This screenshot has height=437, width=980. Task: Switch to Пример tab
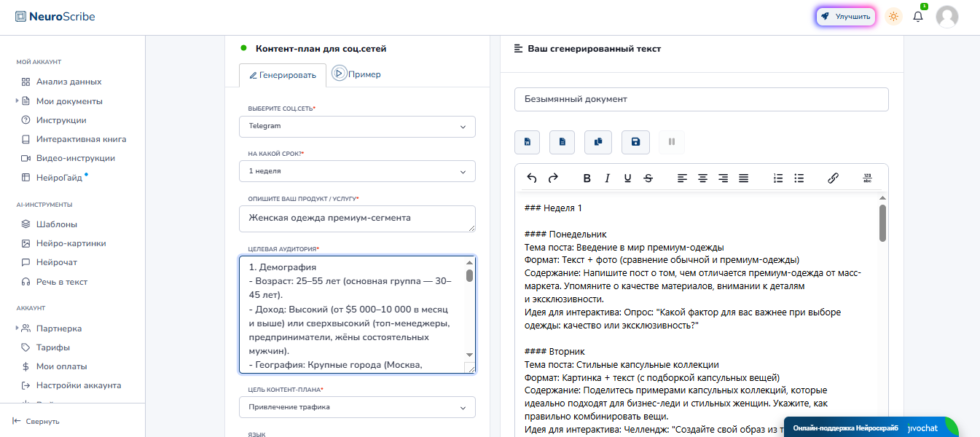356,74
